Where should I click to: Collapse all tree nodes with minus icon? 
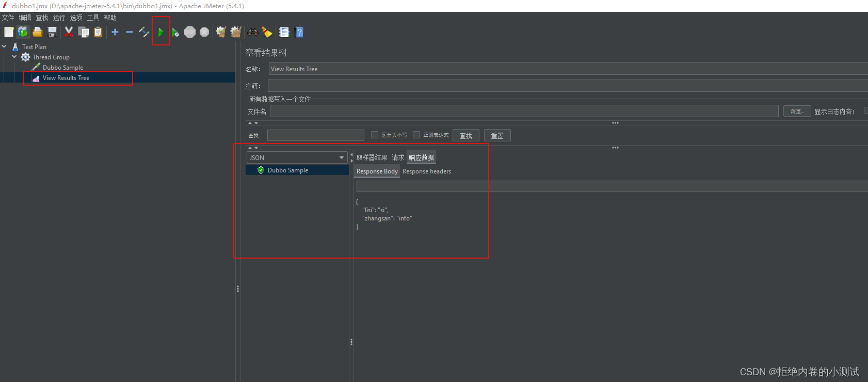pos(130,32)
